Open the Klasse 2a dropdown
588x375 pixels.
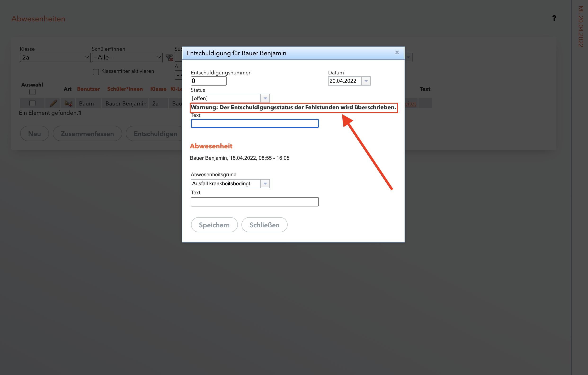[x=55, y=57]
